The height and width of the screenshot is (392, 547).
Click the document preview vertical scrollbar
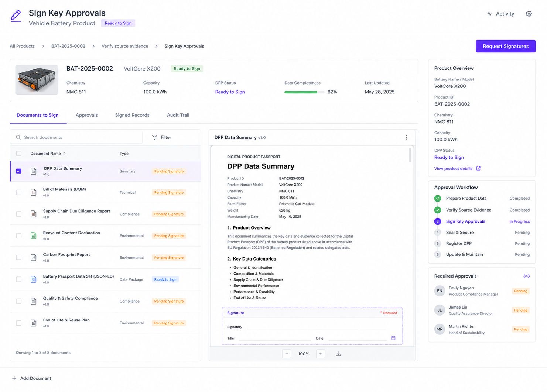point(410,155)
